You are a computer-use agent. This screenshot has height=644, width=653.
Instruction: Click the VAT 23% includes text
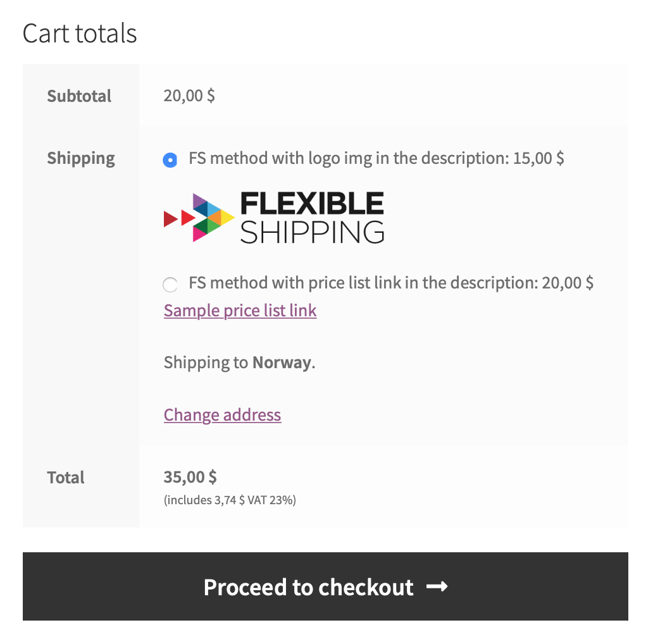coord(229,500)
